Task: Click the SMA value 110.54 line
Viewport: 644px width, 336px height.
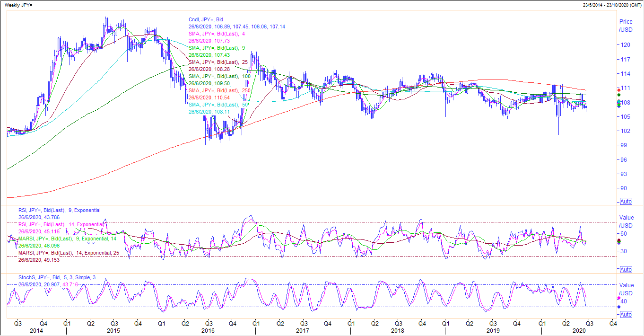Action: pos(209,97)
